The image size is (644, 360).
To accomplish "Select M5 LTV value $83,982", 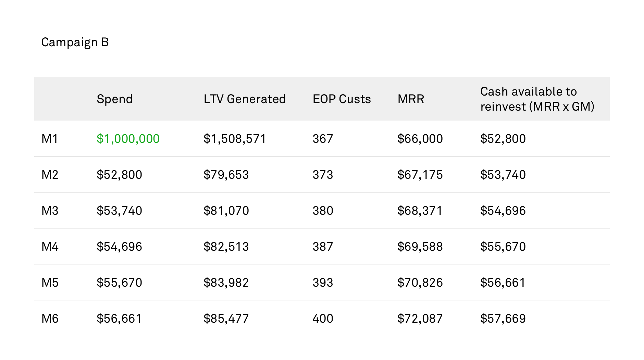I will point(226,283).
